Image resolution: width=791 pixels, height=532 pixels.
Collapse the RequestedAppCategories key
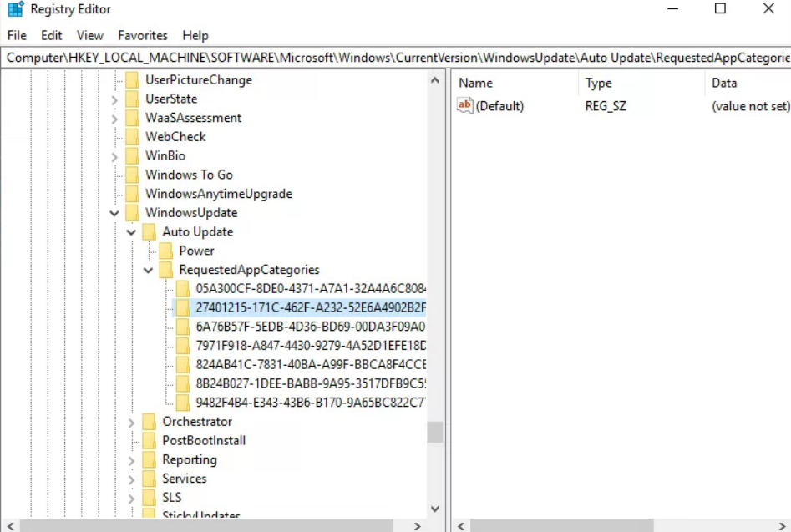pos(148,271)
